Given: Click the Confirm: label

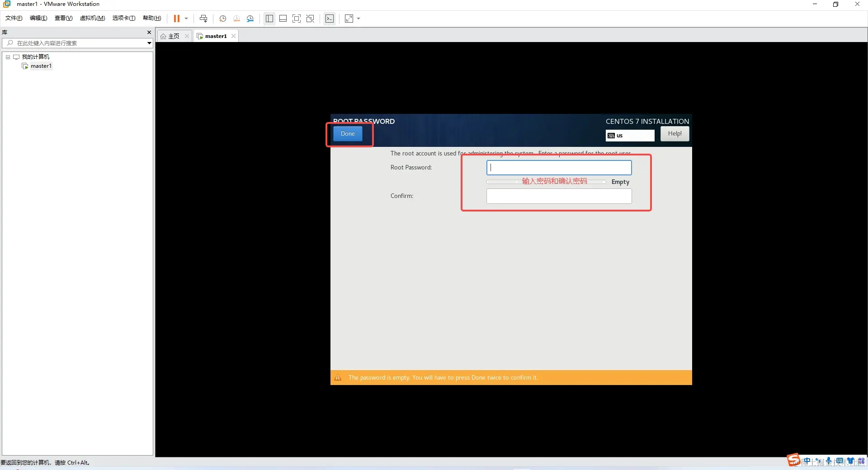Looking at the screenshot, I should [402, 196].
